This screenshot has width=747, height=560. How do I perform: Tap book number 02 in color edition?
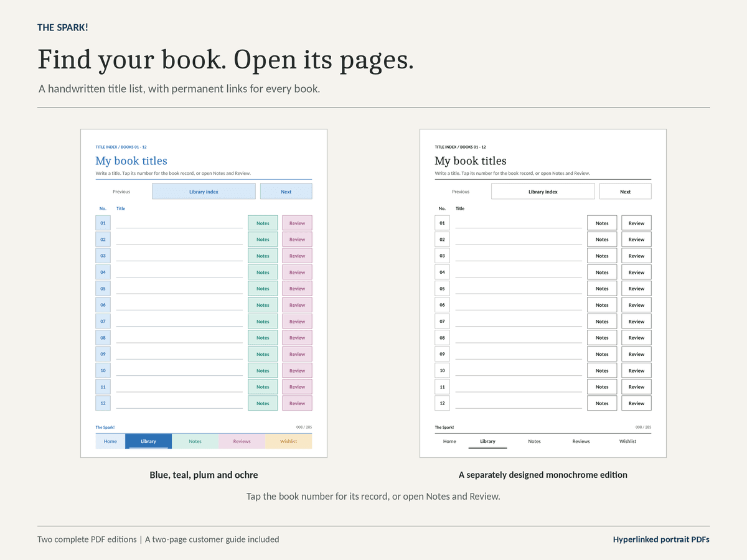pyautogui.click(x=103, y=239)
